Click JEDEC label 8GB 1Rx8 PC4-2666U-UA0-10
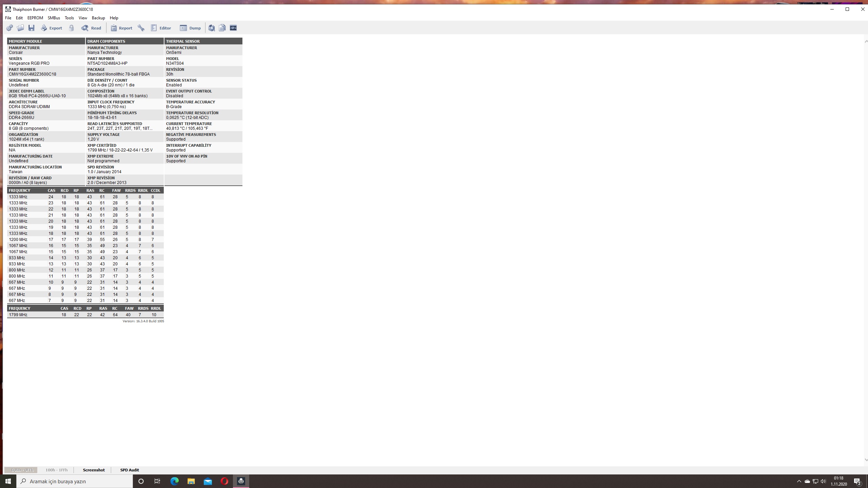 pyautogui.click(x=37, y=96)
